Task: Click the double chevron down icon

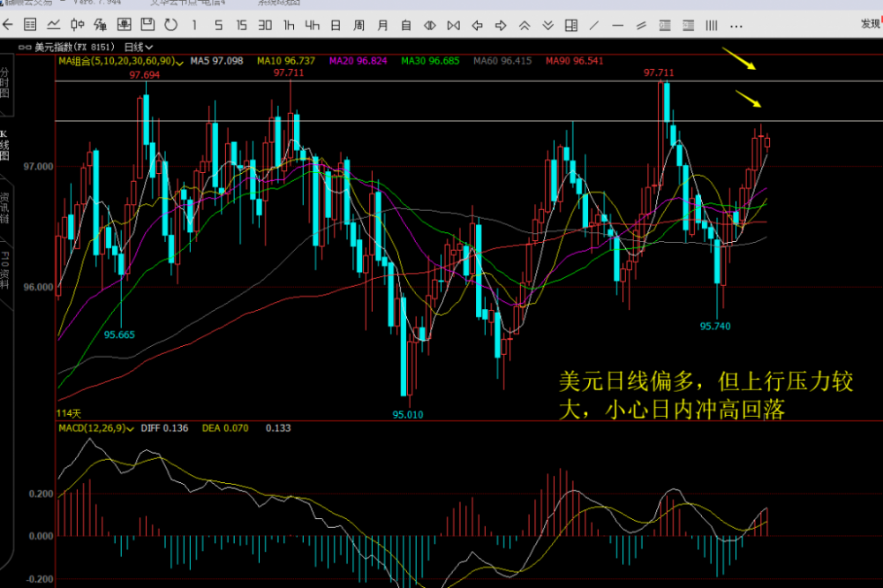Action: [x=548, y=26]
